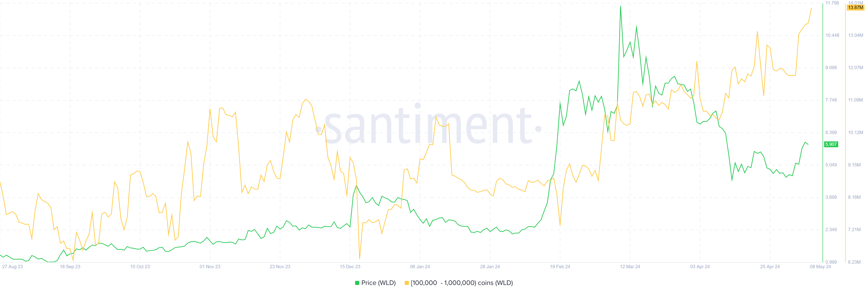868x294 pixels.
Task: Select the 27 Aug 23 date label
Action: click(12, 267)
